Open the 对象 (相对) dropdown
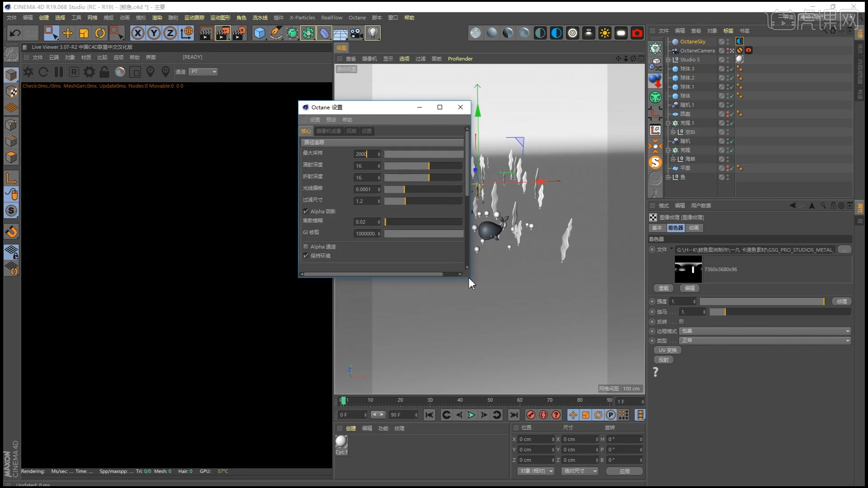The image size is (868, 488). [x=536, y=471]
